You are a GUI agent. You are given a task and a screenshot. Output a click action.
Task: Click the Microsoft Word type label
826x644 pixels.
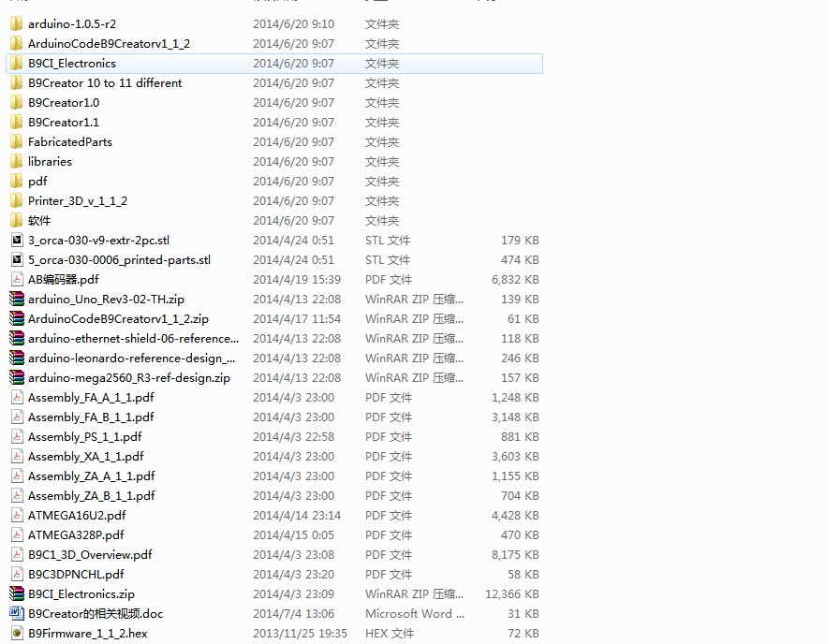click(415, 613)
